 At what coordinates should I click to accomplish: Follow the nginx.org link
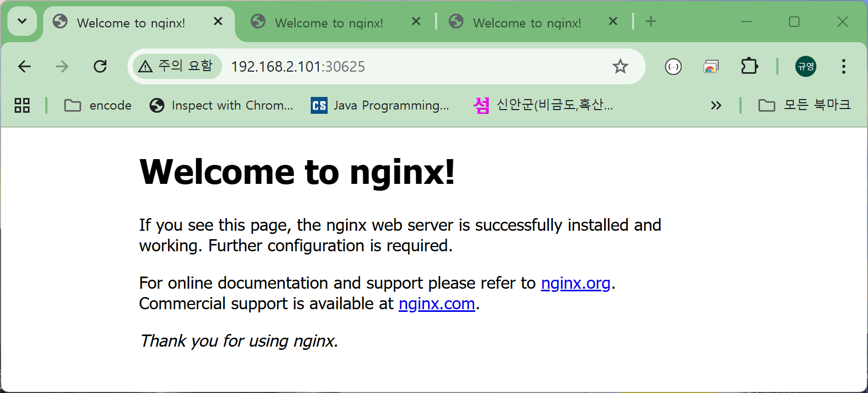[x=576, y=283]
